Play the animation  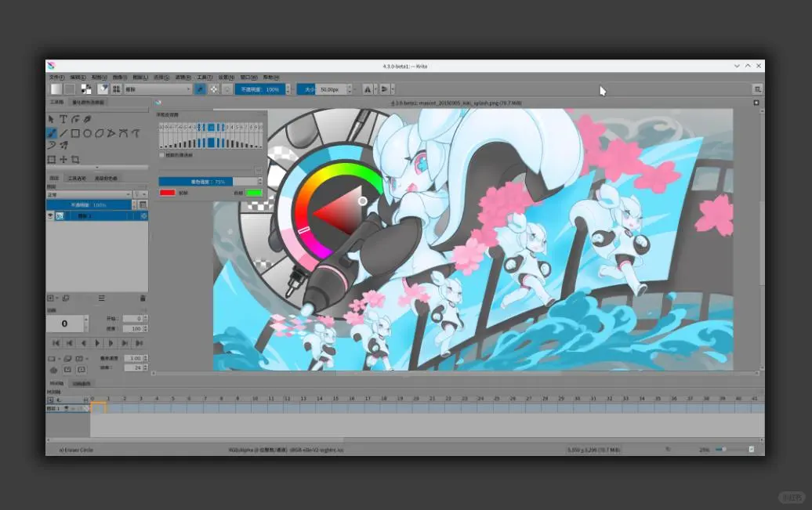pyautogui.click(x=97, y=343)
